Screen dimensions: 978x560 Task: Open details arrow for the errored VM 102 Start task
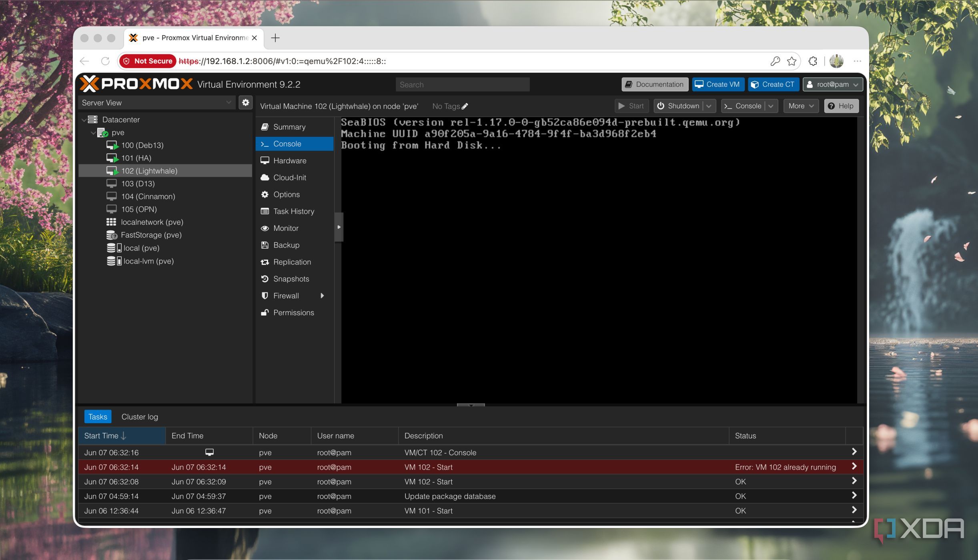[854, 466]
